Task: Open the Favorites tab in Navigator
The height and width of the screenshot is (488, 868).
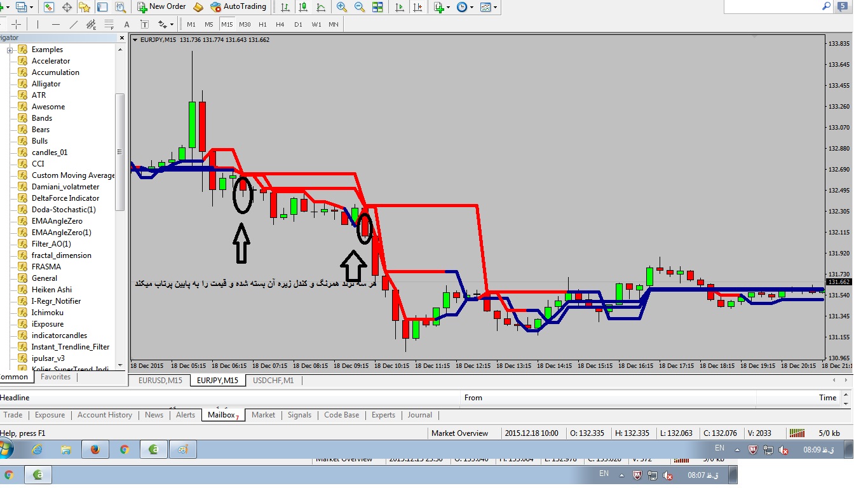Action: point(55,377)
